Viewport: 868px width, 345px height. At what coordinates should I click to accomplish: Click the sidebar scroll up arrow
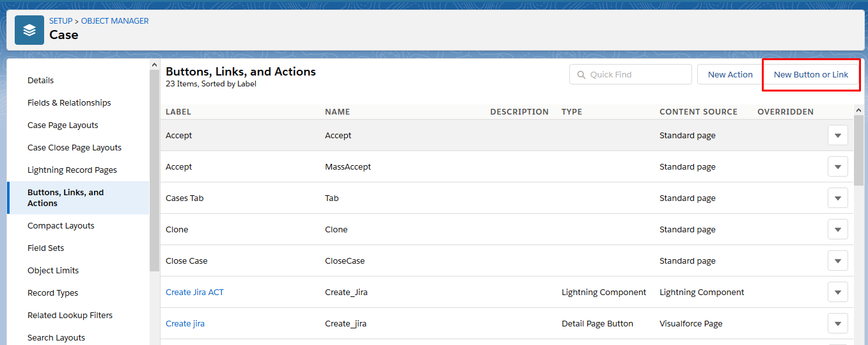coord(154,65)
